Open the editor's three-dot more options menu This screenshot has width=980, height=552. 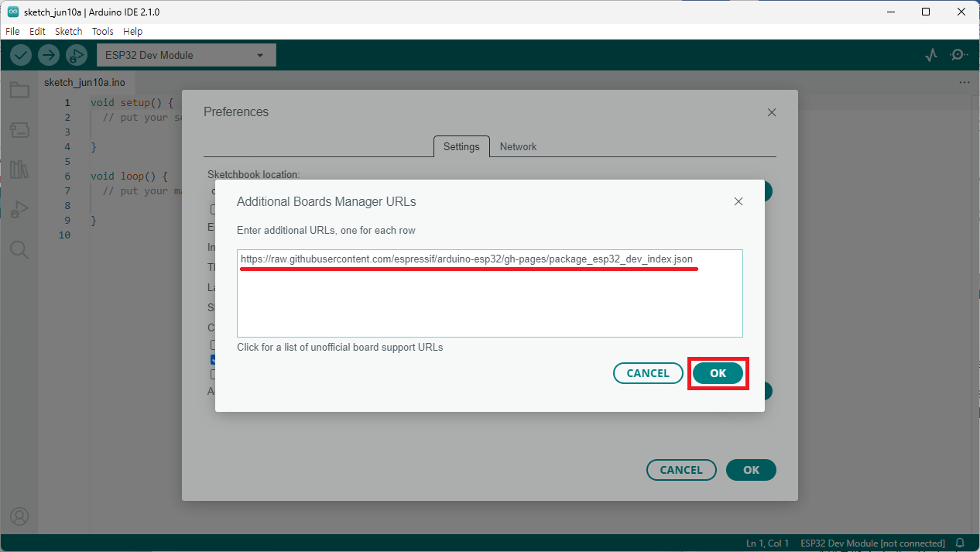coord(965,82)
